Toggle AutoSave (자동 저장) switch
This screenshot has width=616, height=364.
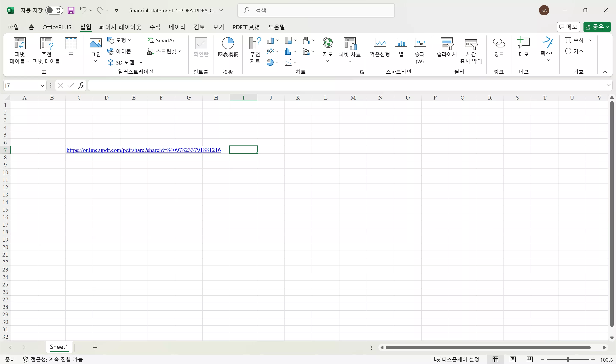pos(54,10)
